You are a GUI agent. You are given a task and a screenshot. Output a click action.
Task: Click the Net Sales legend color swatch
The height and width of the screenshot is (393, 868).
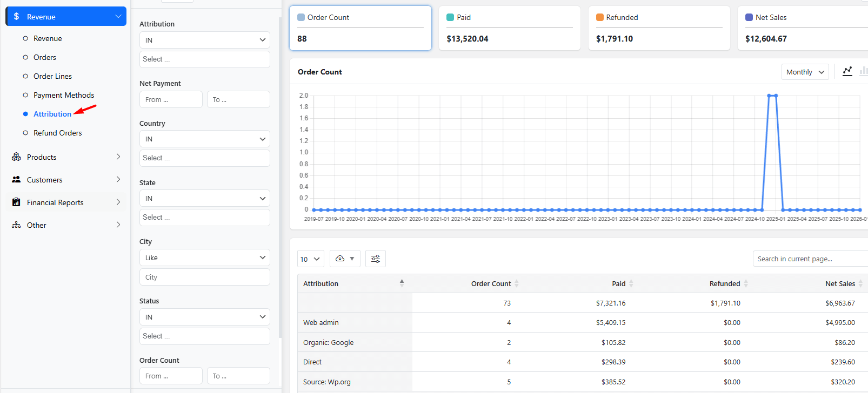[x=749, y=17]
